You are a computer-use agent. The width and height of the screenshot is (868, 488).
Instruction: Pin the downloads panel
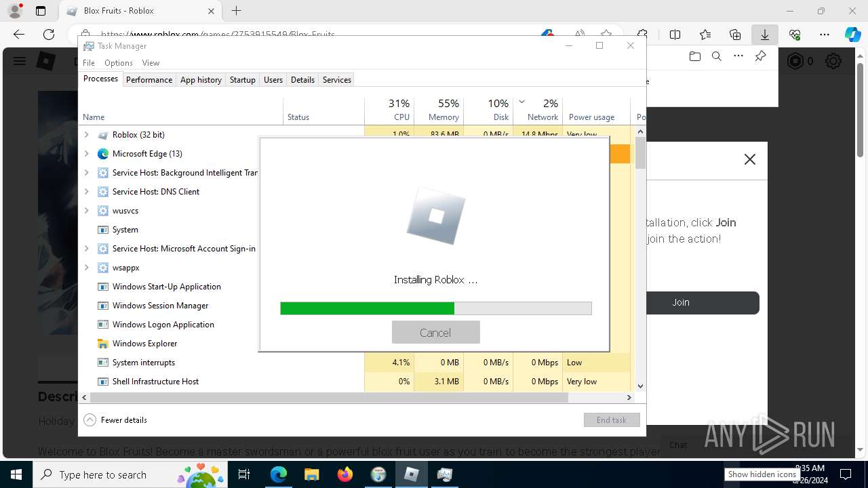tap(760, 57)
